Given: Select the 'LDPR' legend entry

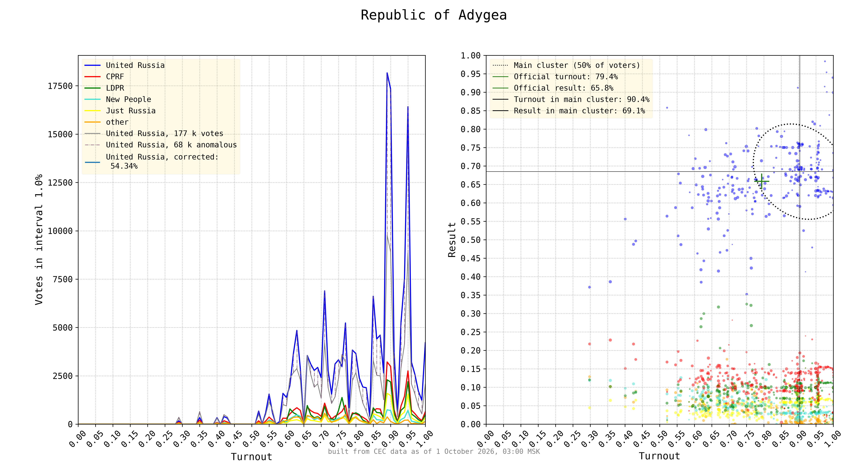Looking at the screenshot, I should click(115, 88).
